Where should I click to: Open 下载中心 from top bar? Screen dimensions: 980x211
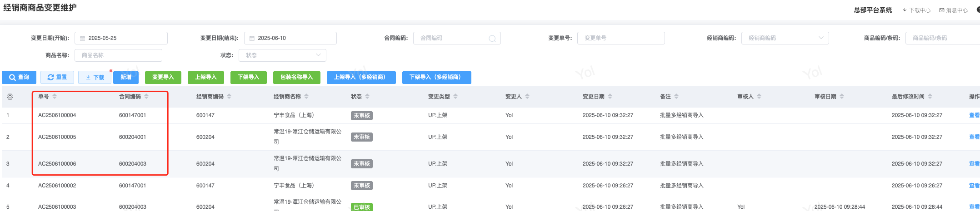pos(916,10)
